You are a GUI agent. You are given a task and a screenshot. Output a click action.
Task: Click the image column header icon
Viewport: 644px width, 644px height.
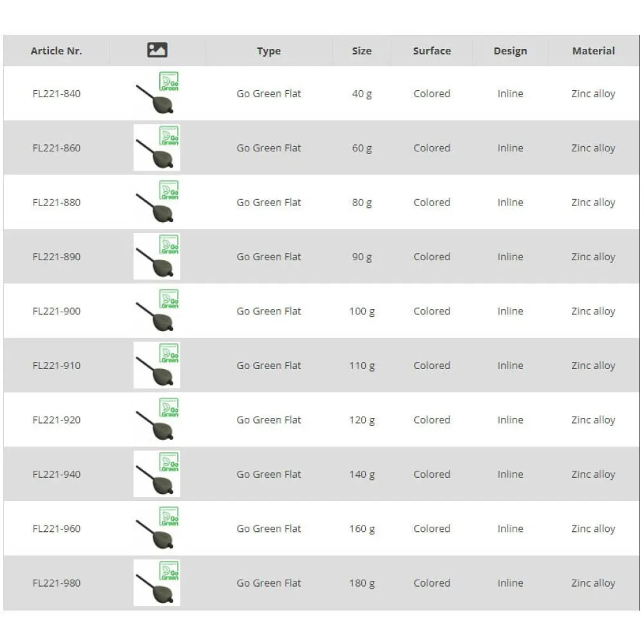click(157, 50)
